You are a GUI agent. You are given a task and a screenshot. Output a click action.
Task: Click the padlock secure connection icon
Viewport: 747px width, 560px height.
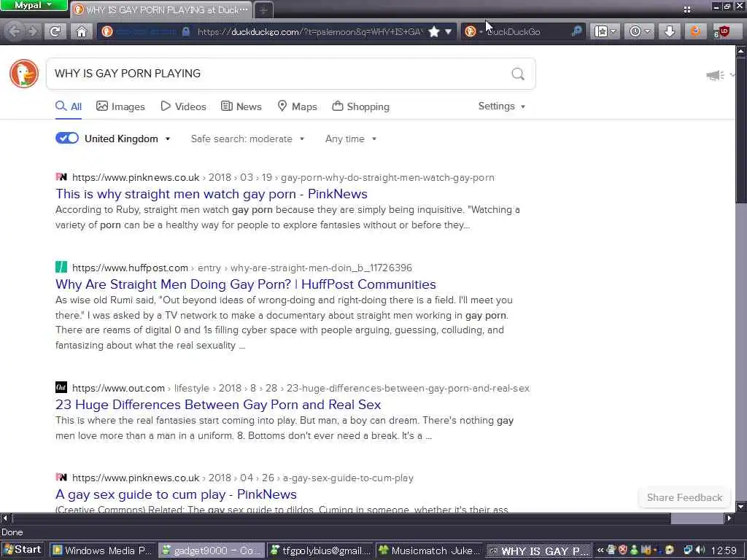pos(186,31)
